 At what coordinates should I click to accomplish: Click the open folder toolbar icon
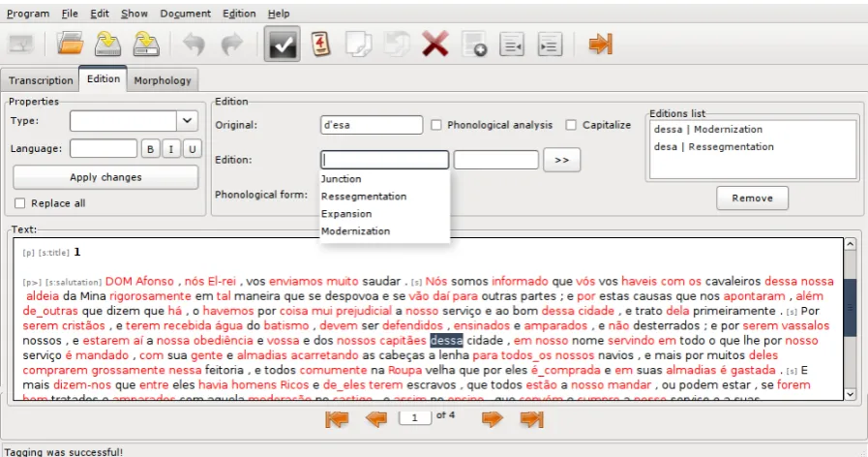pos(70,44)
